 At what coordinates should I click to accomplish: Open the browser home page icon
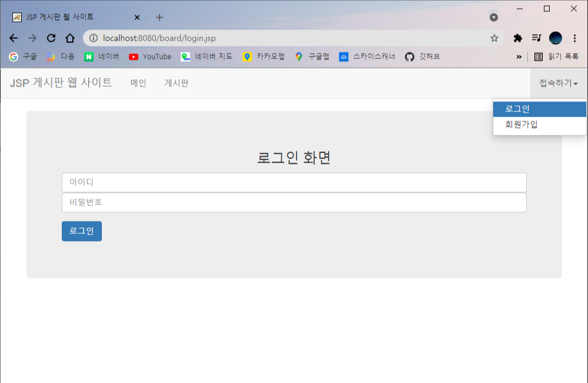[70, 38]
